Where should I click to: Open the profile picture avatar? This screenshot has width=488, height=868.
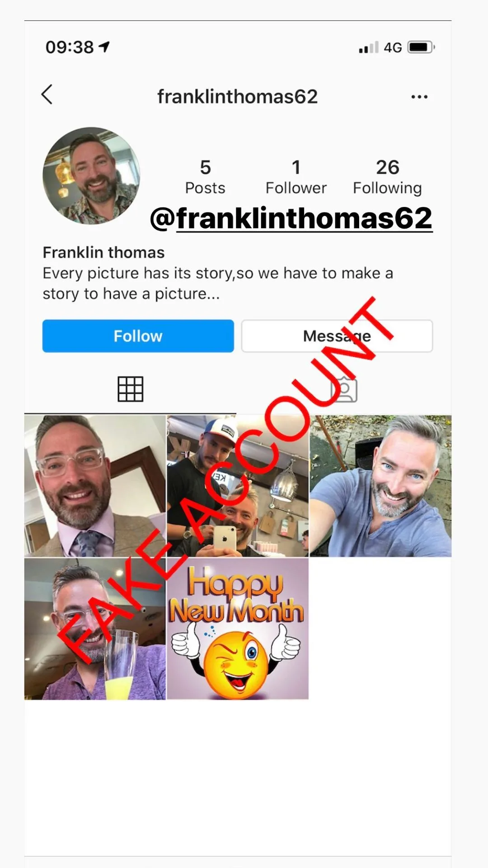(91, 175)
